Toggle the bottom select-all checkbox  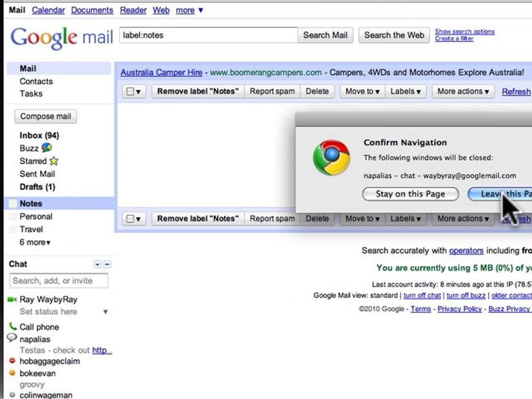click(x=130, y=218)
